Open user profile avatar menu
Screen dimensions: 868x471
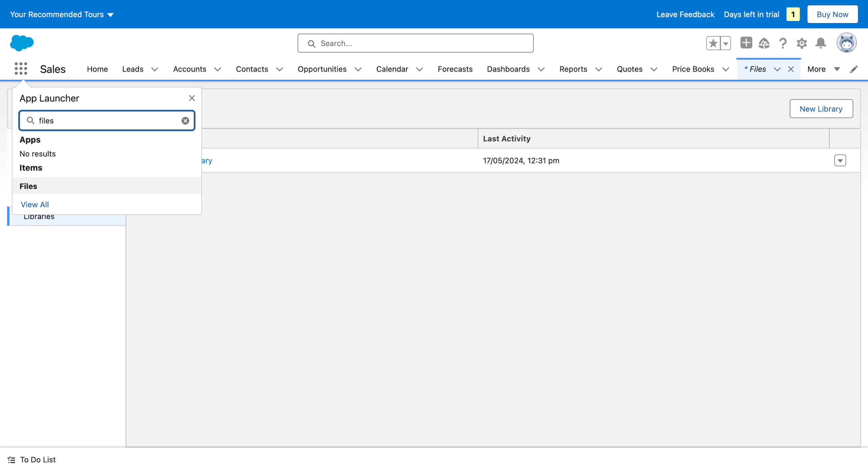[x=847, y=43]
